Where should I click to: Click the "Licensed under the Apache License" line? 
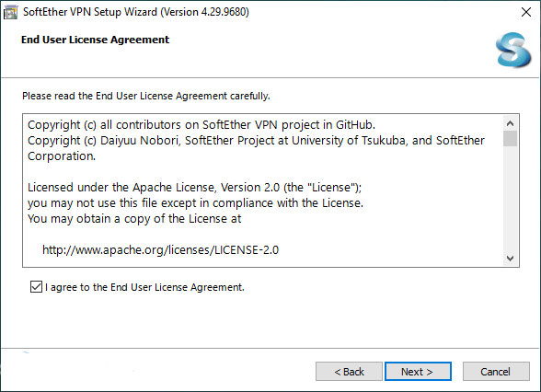pyautogui.click(x=195, y=188)
